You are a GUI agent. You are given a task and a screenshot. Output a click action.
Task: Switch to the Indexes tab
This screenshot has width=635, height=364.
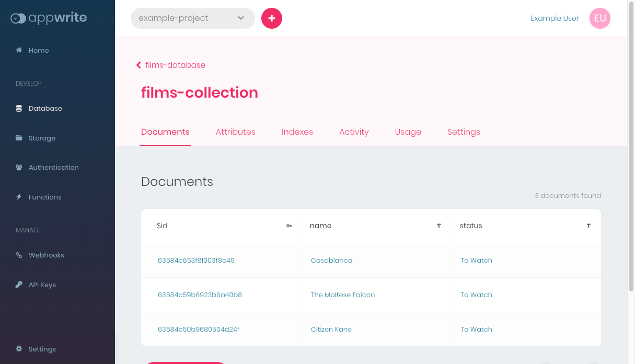pyautogui.click(x=297, y=132)
